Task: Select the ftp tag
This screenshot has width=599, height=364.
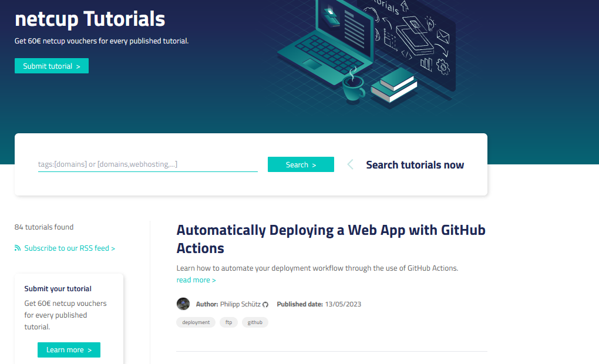Action: pyautogui.click(x=228, y=322)
